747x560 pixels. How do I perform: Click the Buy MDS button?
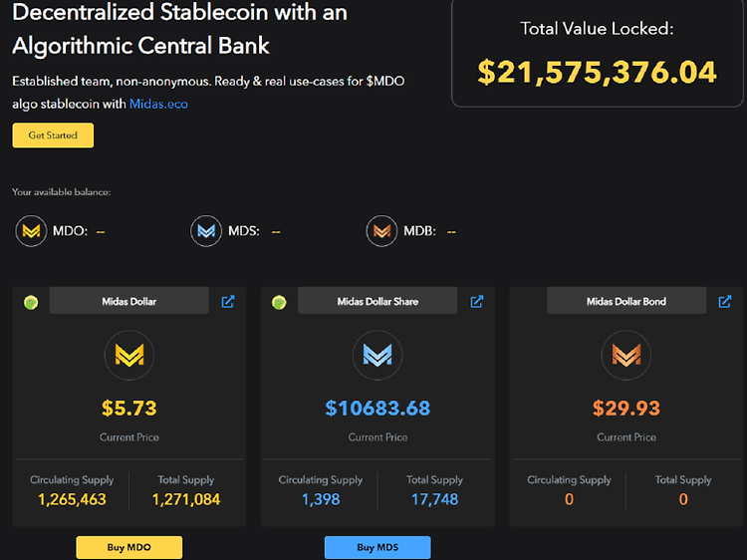377,547
